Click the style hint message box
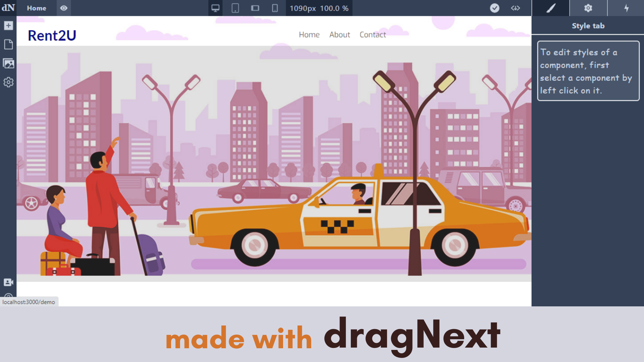 (588, 71)
